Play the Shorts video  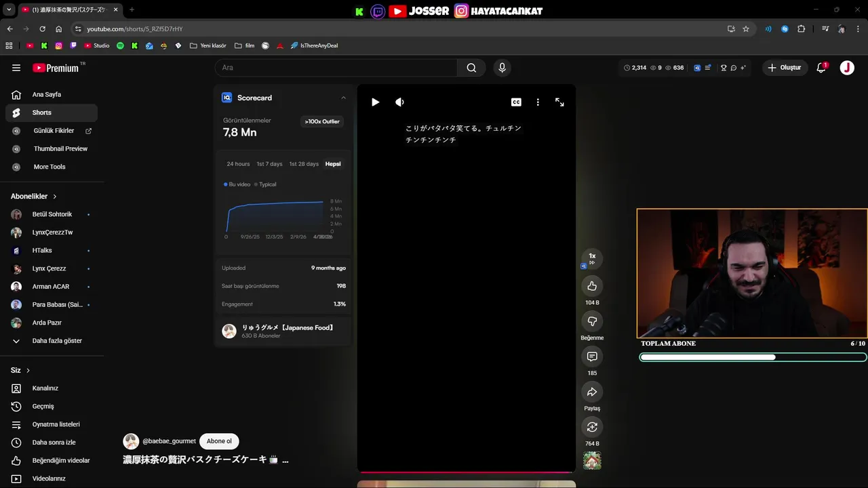pos(375,102)
